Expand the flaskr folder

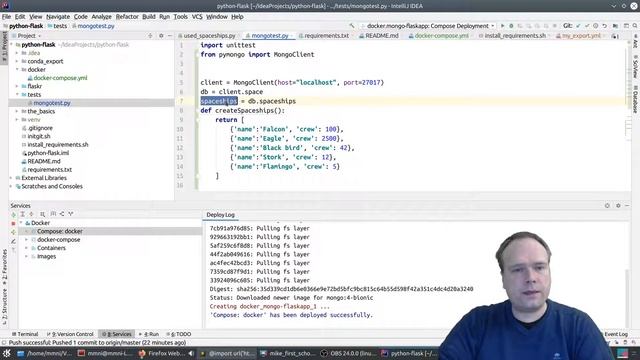click(x=17, y=87)
